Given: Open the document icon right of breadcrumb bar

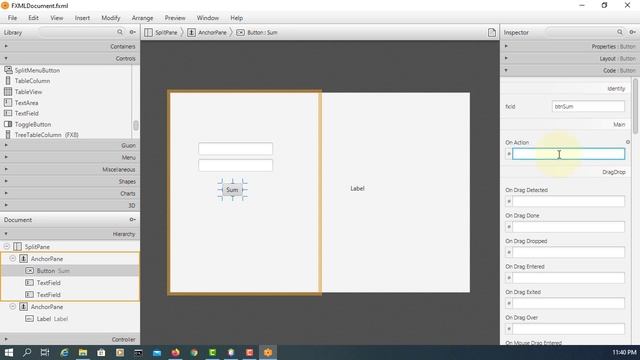Looking at the screenshot, I should tap(492, 32).
